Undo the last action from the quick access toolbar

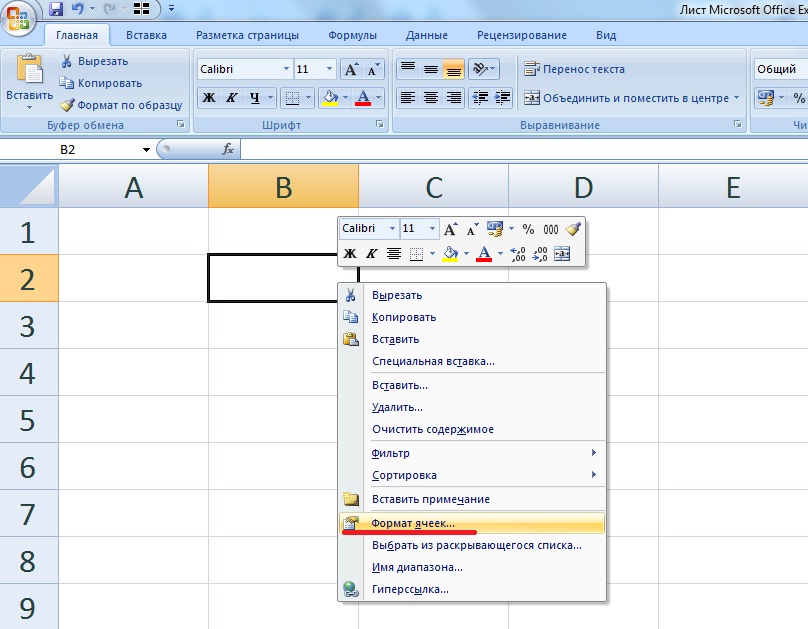78,9
